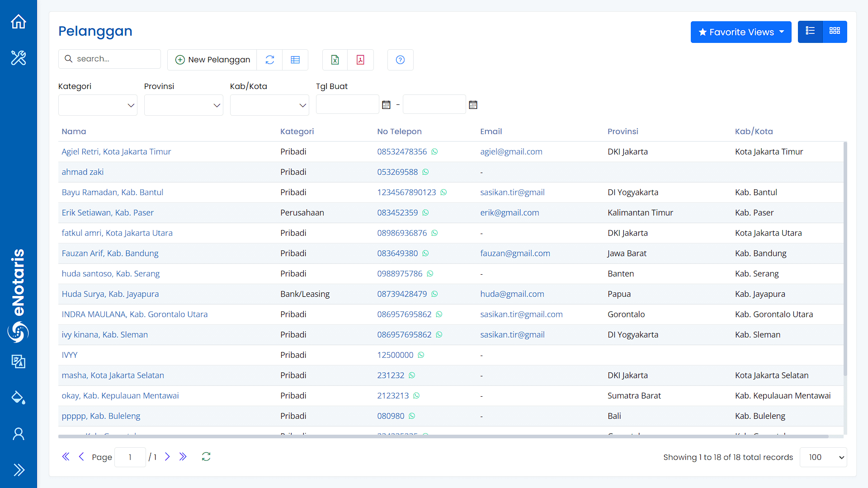Switch to grid card view layout
The image size is (868, 488).
click(x=835, y=32)
